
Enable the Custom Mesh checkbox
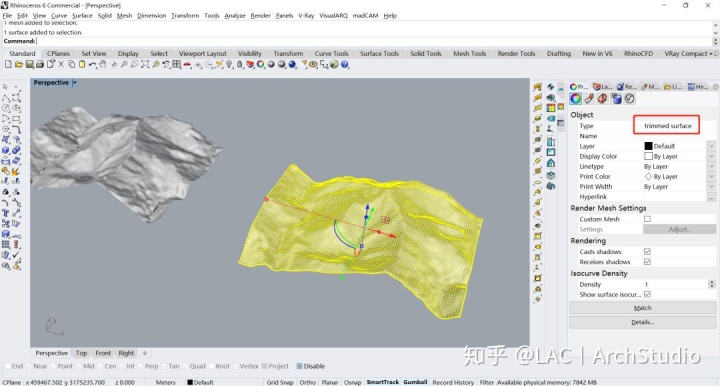click(x=647, y=219)
